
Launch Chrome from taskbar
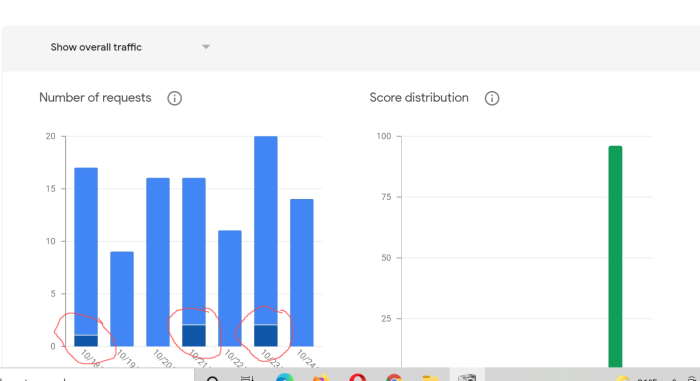pos(394,377)
